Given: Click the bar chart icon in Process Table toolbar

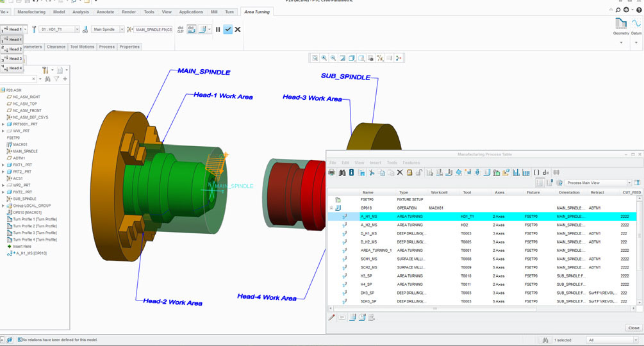Looking at the screenshot, I should coord(516,172).
